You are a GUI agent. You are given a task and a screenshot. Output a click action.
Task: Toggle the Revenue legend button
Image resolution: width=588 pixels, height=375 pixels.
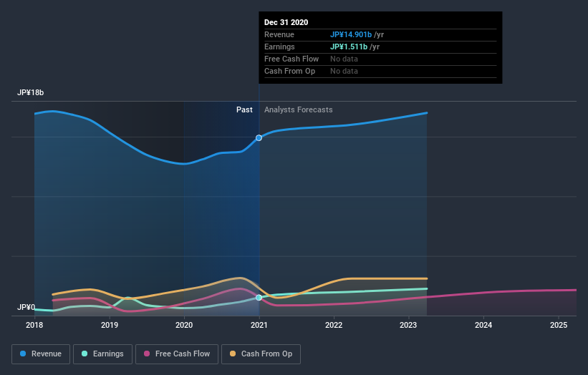click(x=41, y=354)
